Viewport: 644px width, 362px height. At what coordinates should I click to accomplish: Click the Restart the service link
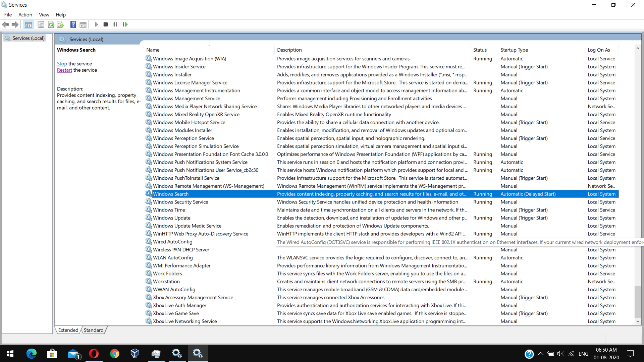tap(64, 70)
